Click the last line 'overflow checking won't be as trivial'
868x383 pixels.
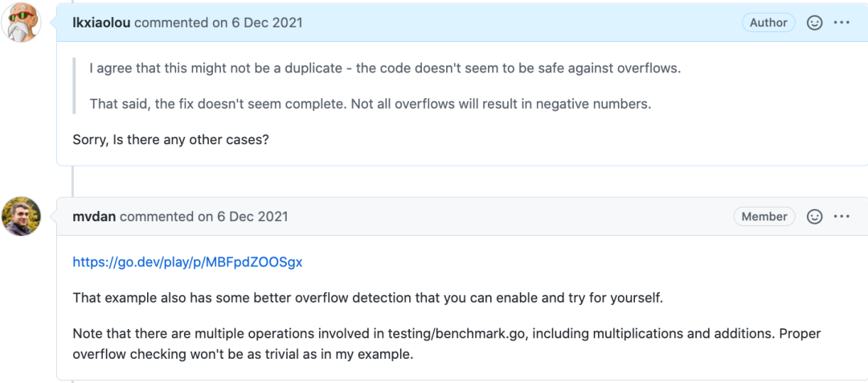click(x=243, y=353)
